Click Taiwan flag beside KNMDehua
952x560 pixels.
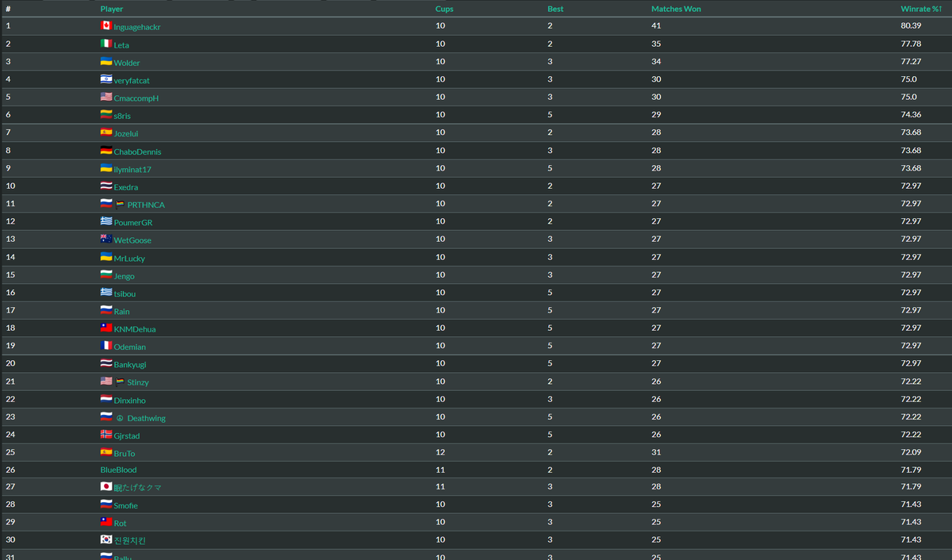106,328
